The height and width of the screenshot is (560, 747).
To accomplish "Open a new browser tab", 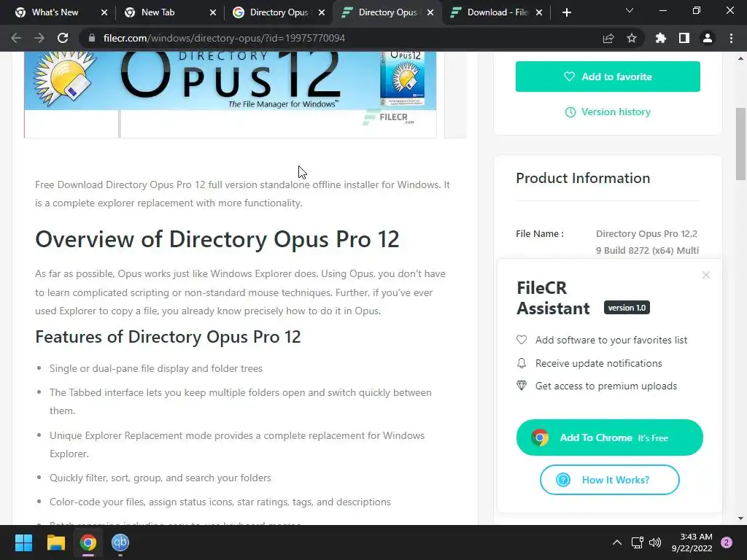I will [566, 12].
